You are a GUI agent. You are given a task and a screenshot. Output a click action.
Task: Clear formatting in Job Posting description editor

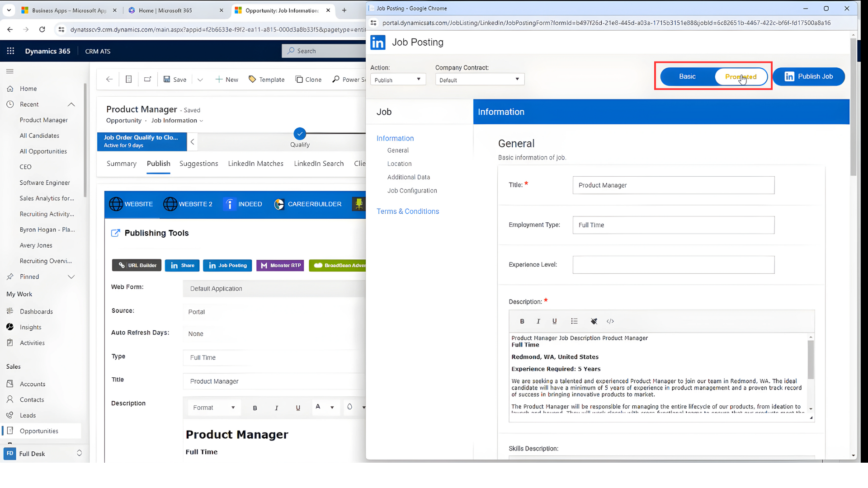click(594, 321)
